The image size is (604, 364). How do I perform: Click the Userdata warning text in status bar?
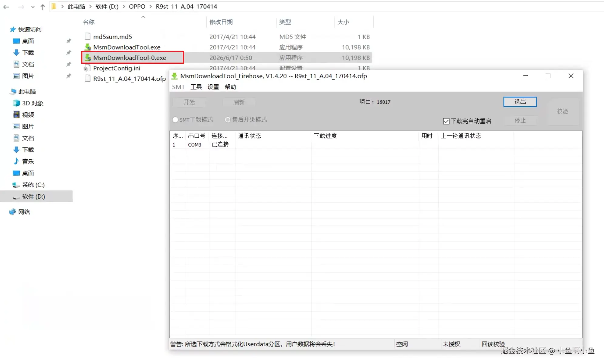tap(253, 344)
